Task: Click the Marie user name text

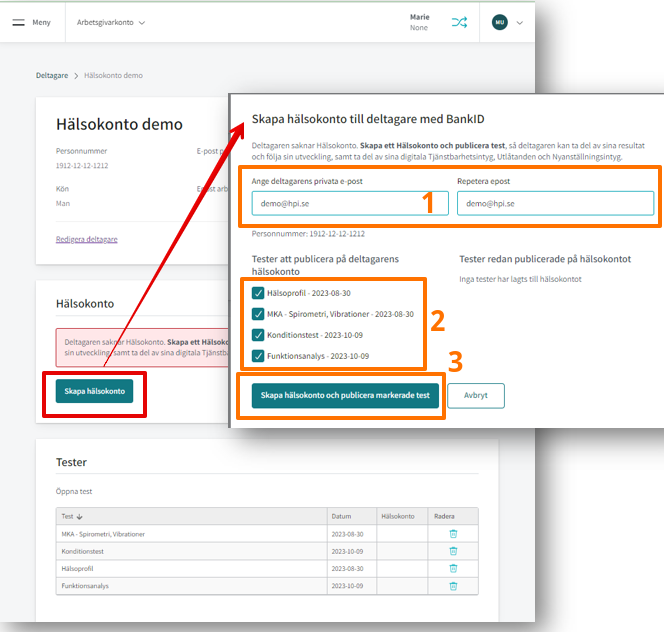Action: tap(419, 17)
